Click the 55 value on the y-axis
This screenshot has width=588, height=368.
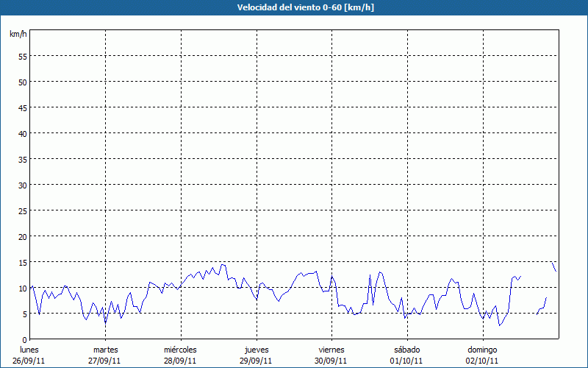pos(23,56)
